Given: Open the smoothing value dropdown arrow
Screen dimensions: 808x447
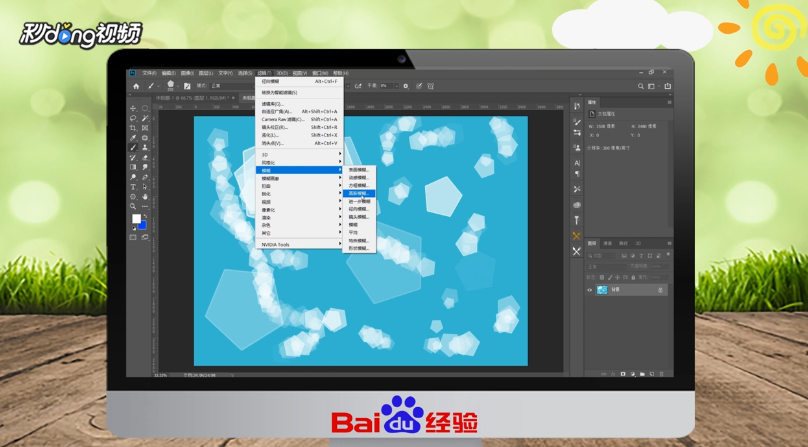Looking at the screenshot, I should tap(396, 86).
